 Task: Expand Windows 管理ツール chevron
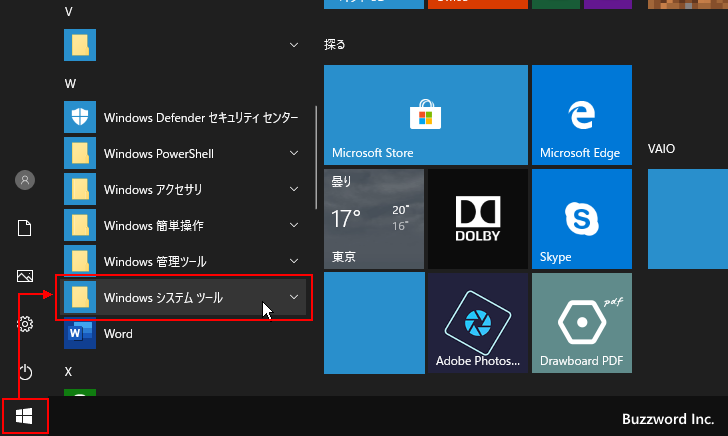pos(294,261)
